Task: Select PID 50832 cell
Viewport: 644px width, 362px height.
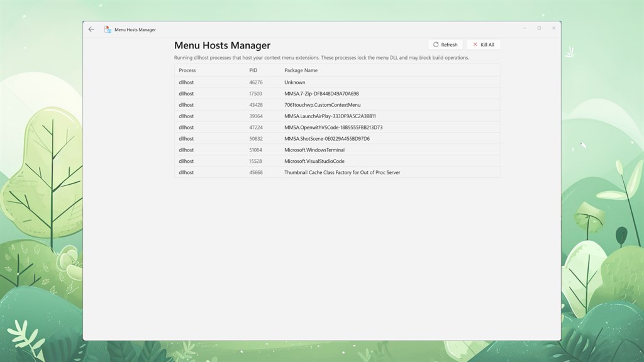Action: click(x=256, y=139)
